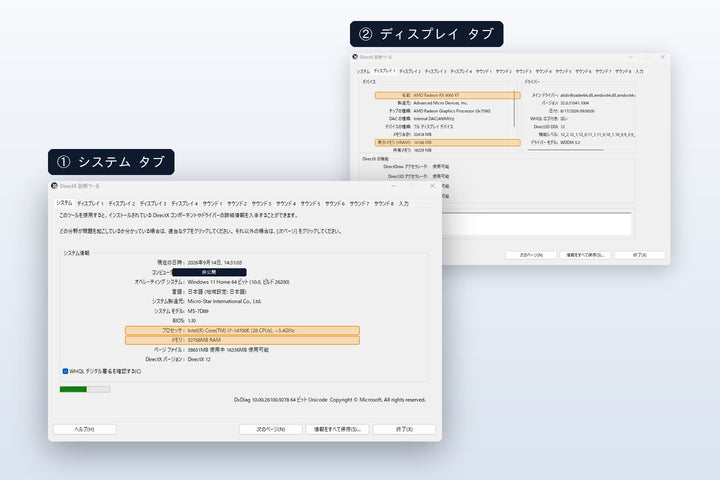Switch to サウンド 1 tab in the front window
The width and height of the screenshot is (720, 480).
213,203
